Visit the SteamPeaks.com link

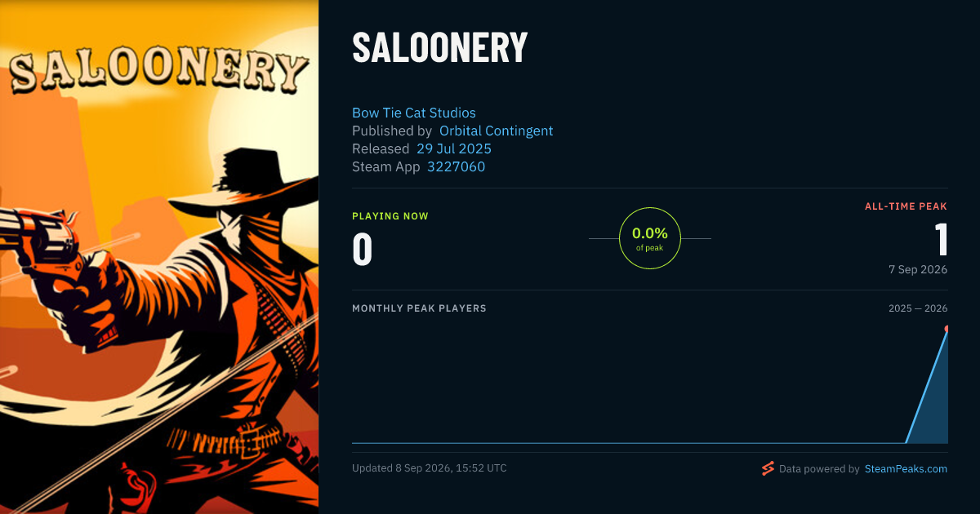[x=906, y=469]
